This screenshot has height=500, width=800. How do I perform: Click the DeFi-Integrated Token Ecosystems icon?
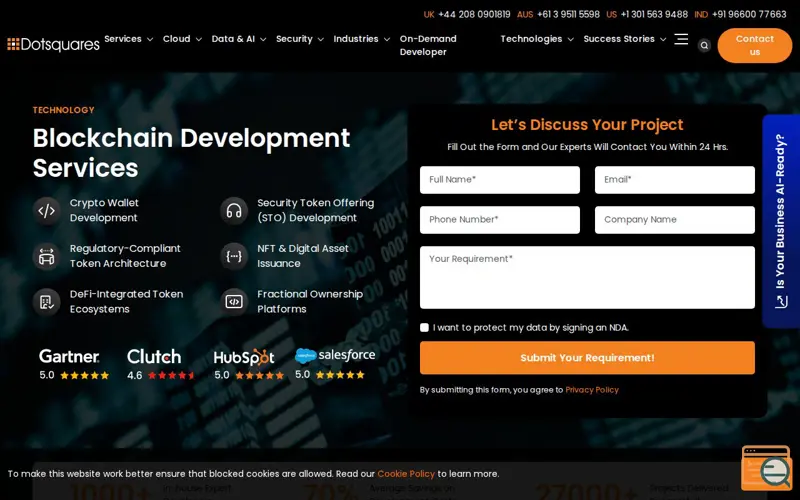(x=46, y=302)
